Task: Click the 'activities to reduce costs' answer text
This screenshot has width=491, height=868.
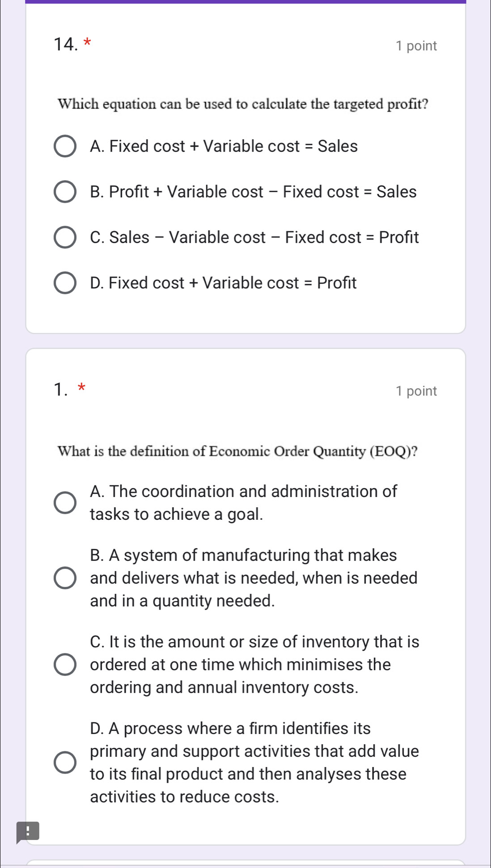Action: (x=184, y=797)
